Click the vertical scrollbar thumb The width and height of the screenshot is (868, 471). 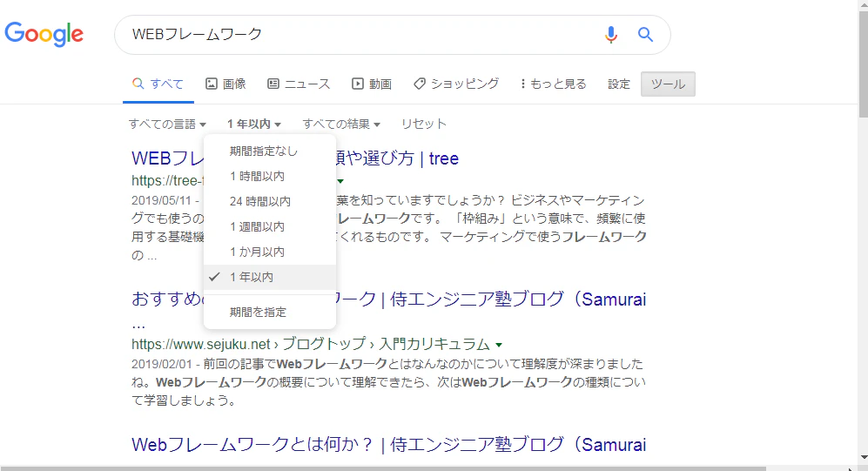point(863,64)
